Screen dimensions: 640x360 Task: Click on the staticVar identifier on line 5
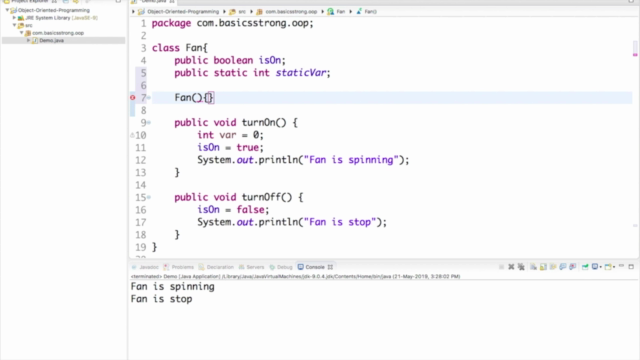point(300,73)
